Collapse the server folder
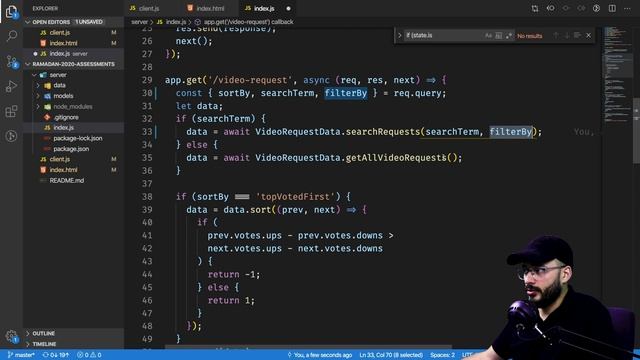Viewport: 640px width, 360px height. [35, 75]
